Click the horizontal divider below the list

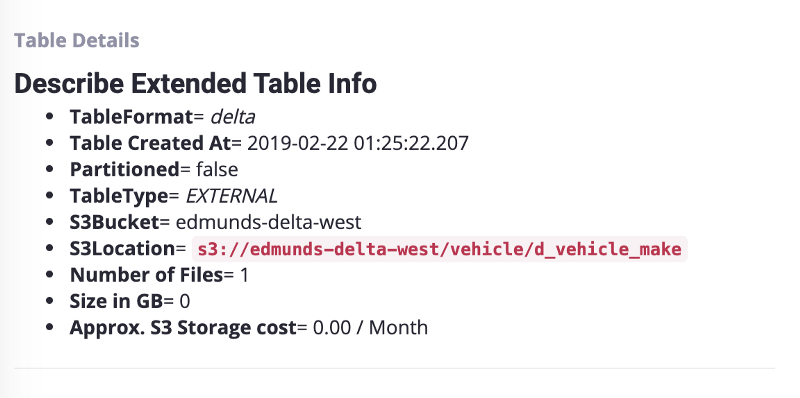pos(394,368)
